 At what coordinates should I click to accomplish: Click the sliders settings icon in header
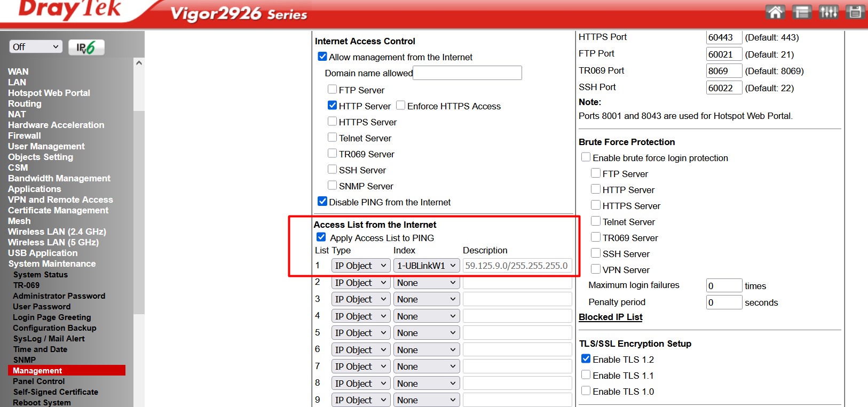pyautogui.click(x=828, y=12)
